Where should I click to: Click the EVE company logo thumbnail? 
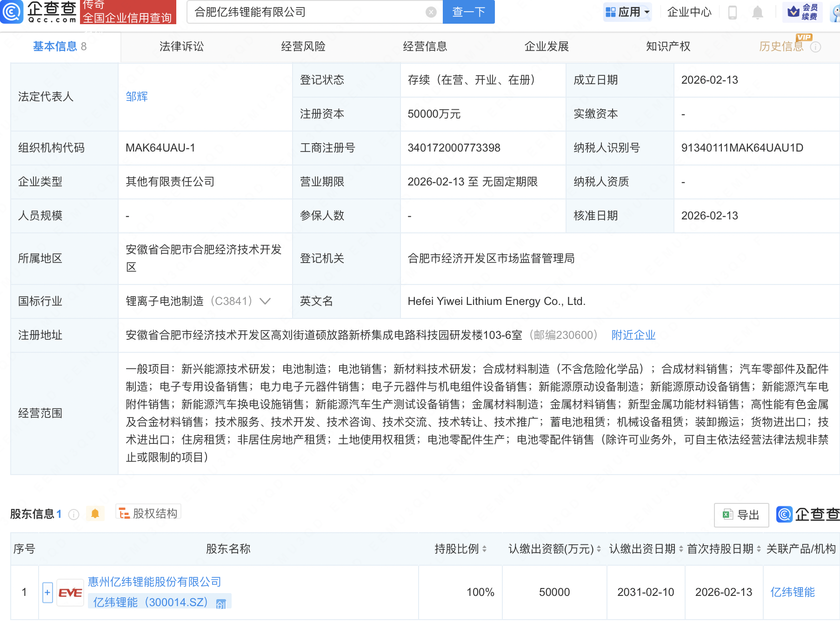point(70,593)
